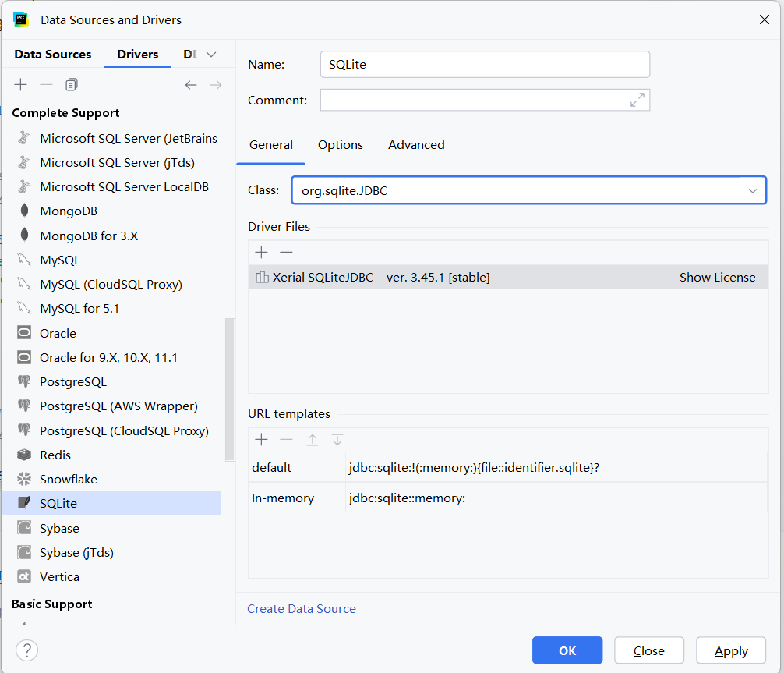This screenshot has width=784, height=673.
Task: Open the Class dropdown
Action: click(x=753, y=190)
